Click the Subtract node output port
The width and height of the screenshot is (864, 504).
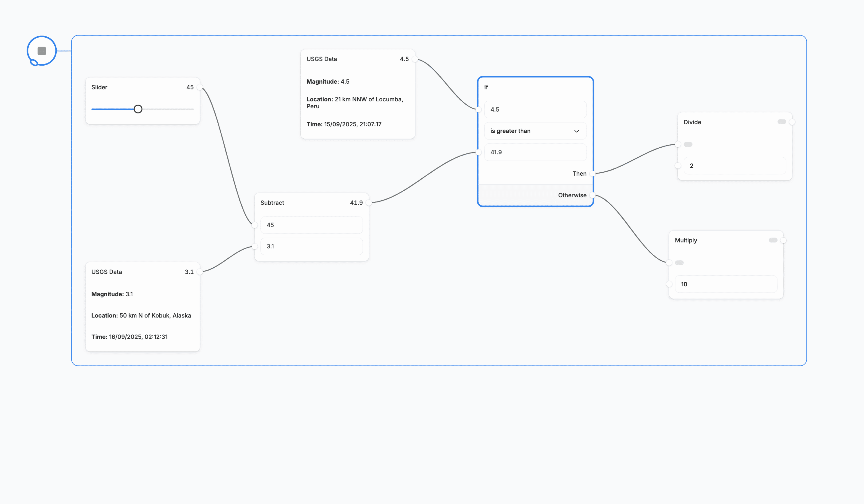coord(369,203)
